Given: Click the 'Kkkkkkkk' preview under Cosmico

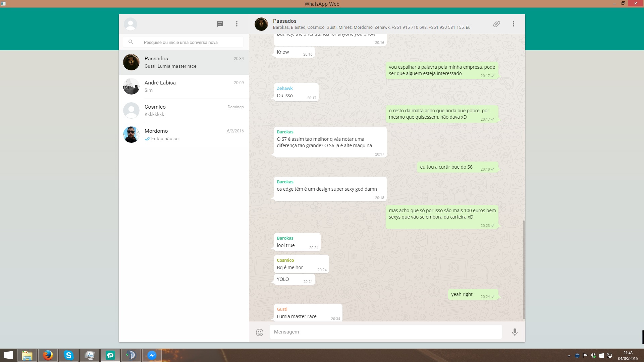Looking at the screenshot, I should click(x=154, y=115).
